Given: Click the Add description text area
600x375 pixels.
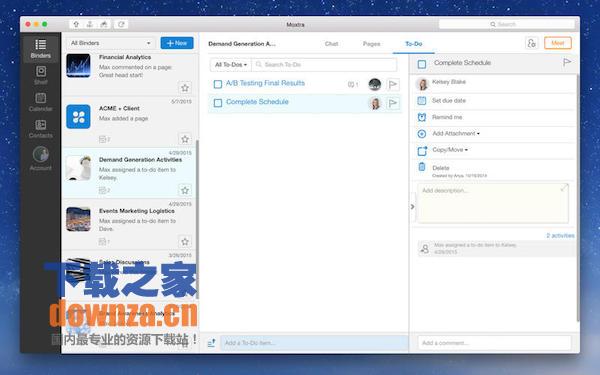Looking at the screenshot, I should coord(493,203).
